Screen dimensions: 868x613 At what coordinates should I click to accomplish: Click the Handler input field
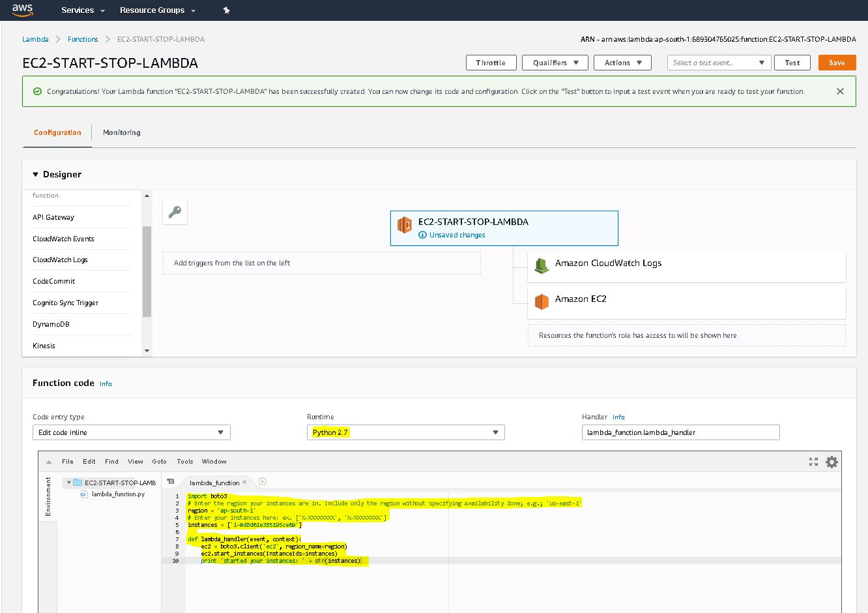680,432
